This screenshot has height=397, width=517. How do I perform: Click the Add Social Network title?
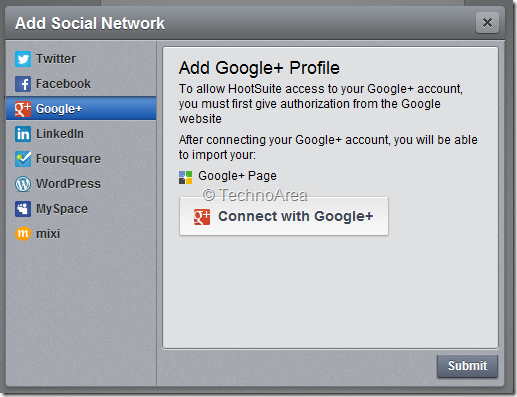pos(90,23)
